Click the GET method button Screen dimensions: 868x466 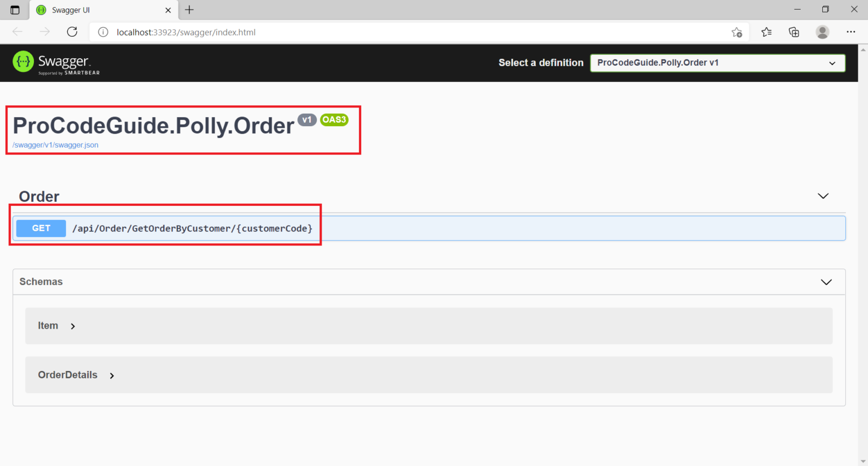pyautogui.click(x=41, y=228)
